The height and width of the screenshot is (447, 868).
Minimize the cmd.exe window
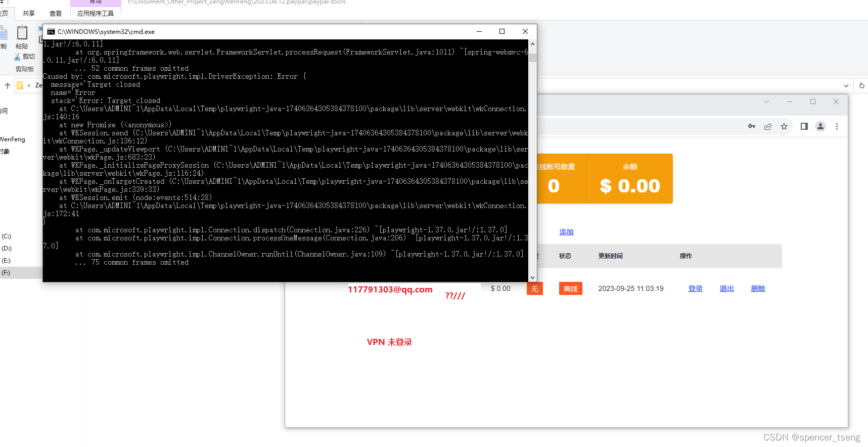click(479, 31)
